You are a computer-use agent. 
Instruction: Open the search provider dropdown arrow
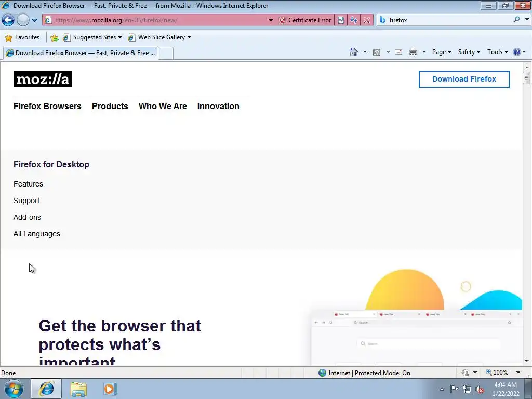(527, 20)
